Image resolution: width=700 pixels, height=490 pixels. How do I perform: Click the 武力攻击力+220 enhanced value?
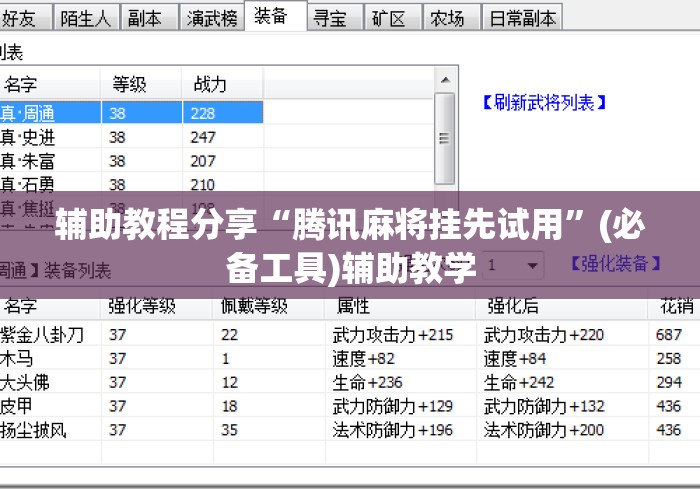coord(544,335)
